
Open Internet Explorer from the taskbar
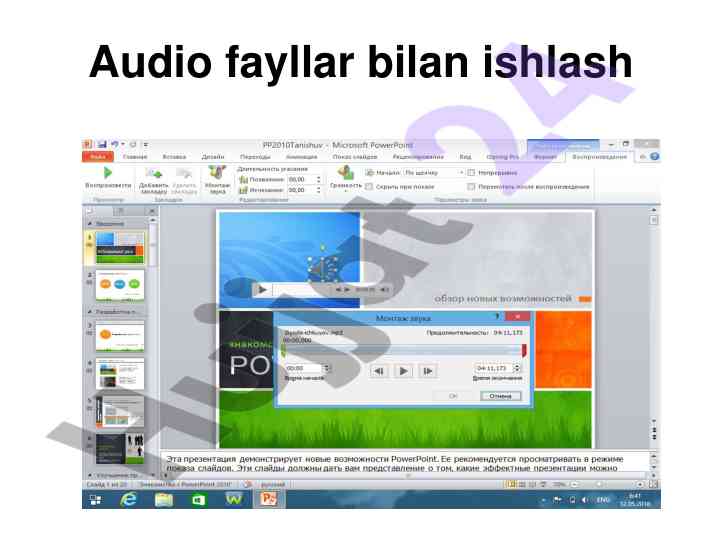tap(128, 499)
